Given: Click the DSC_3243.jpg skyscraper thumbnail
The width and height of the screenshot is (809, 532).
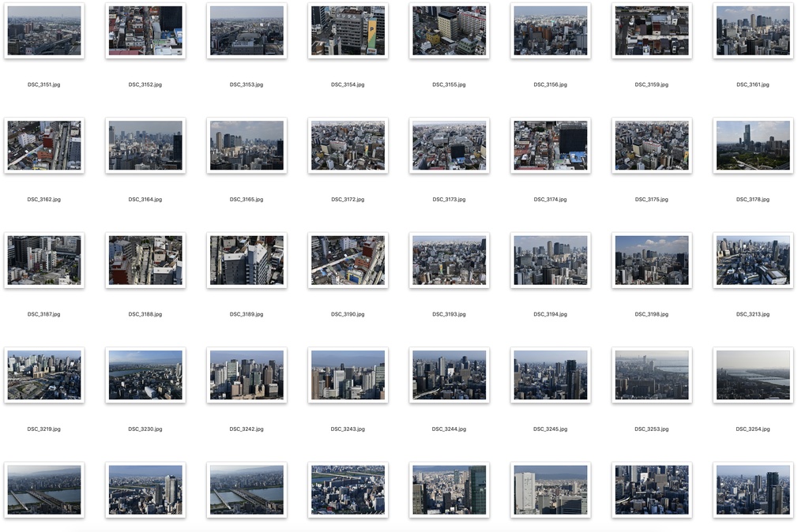Looking at the screenshot, I should (348, 375).
